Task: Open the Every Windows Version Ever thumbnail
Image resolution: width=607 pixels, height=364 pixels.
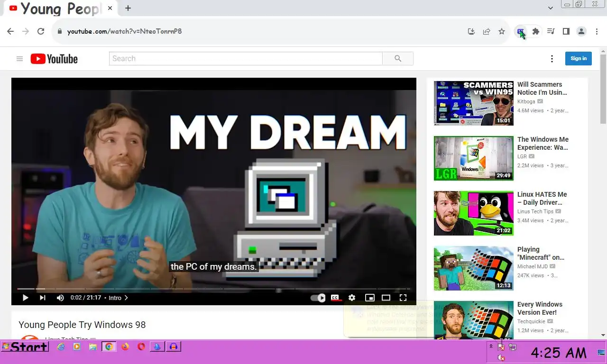Action: point(474,320)
